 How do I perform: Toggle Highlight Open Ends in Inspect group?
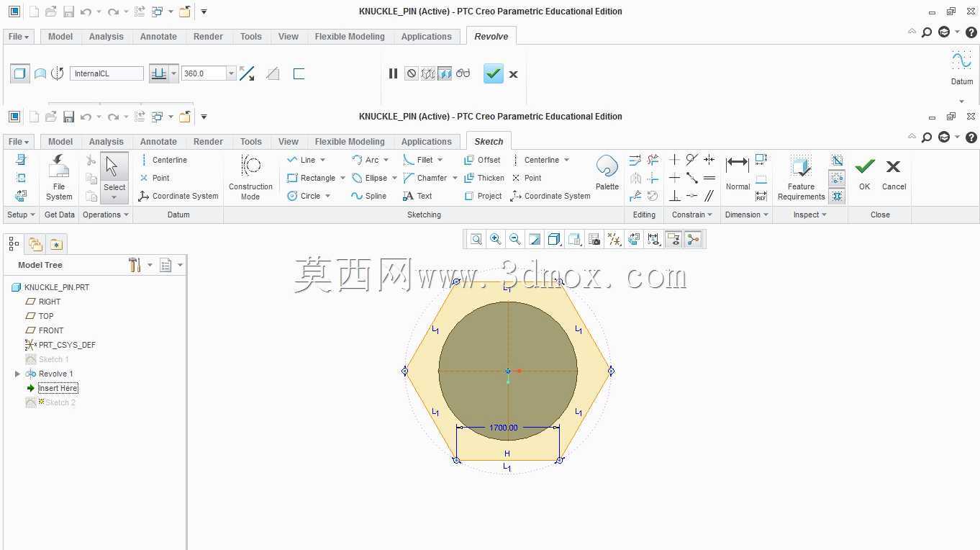837,178
